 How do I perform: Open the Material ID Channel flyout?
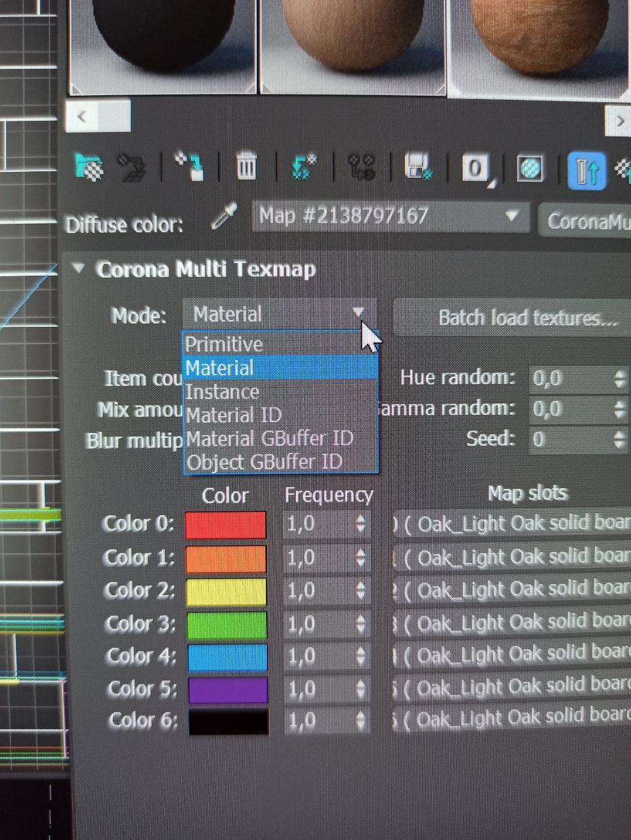click(x=477, y=169)
